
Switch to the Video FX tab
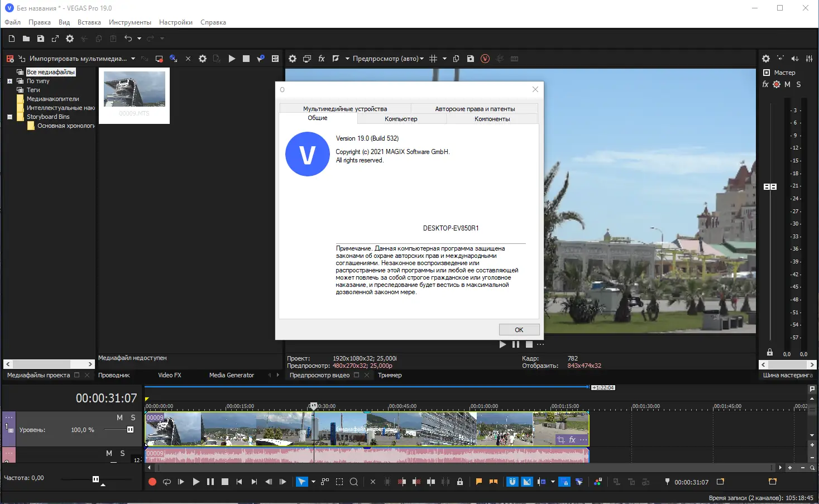(170, 375)
